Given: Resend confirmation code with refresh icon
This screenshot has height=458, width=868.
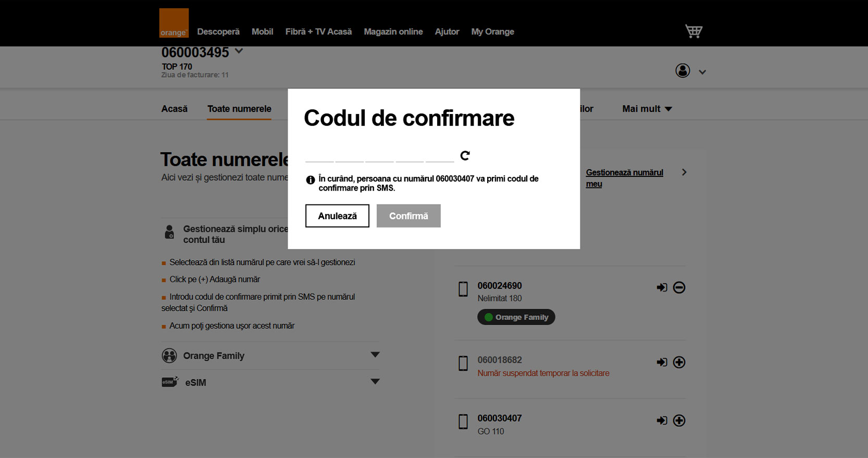Looking at the screenshot, I should pos(465,156).
